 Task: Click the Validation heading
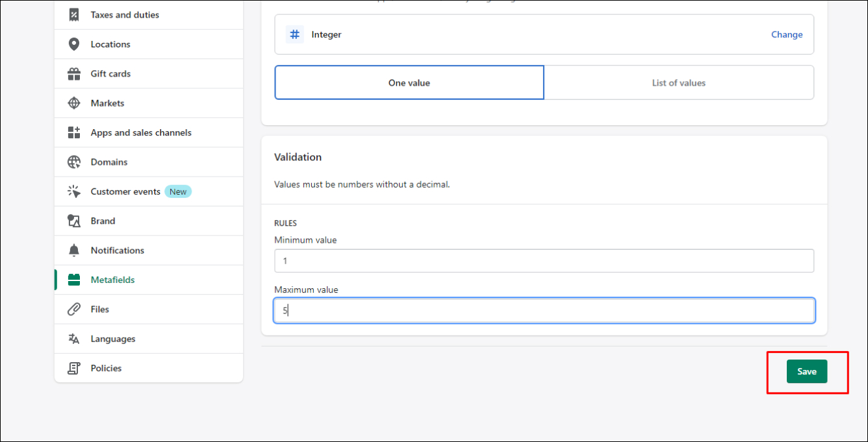click(x=298, y=157)
